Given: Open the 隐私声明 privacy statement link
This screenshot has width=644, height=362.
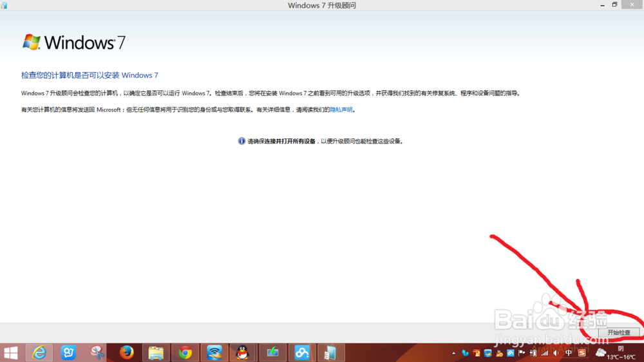Looking at the screenshot, I should click(341, 110).
